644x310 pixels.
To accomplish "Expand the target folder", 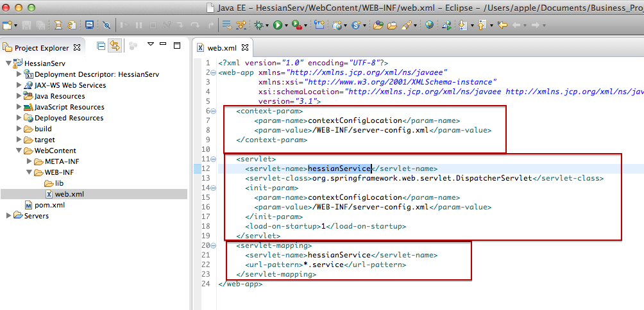I will click(19, 140).
